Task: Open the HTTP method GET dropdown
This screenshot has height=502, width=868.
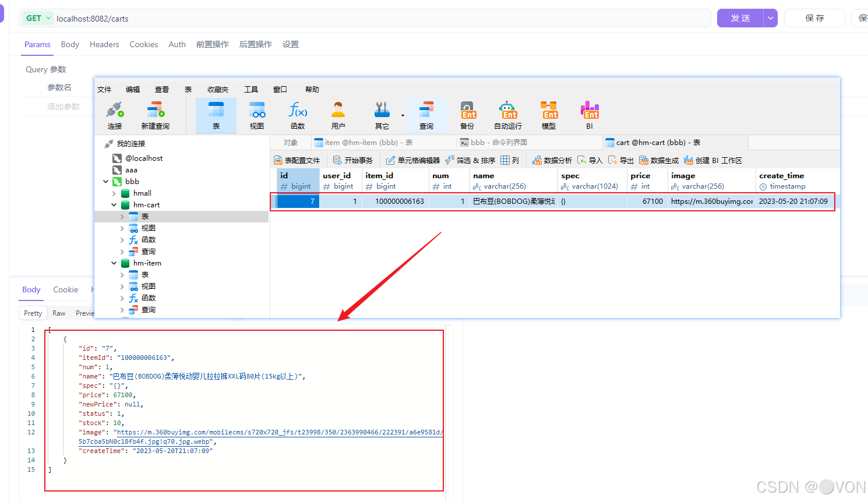Action: (38, 18)
